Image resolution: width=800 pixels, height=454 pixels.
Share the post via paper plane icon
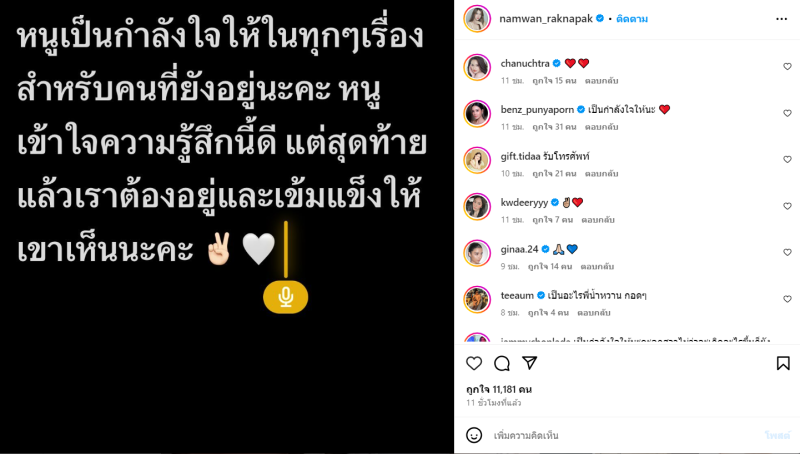click(x=530, y=363)
